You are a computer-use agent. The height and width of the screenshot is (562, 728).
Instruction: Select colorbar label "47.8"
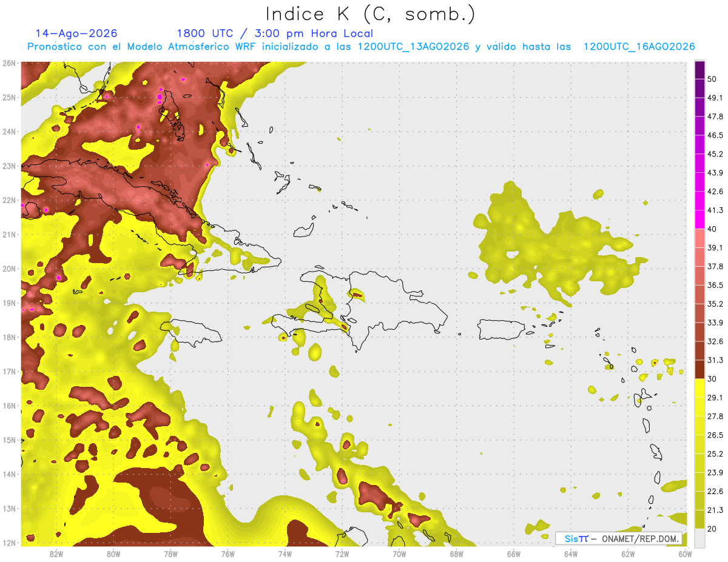click(x=715, y=116)
